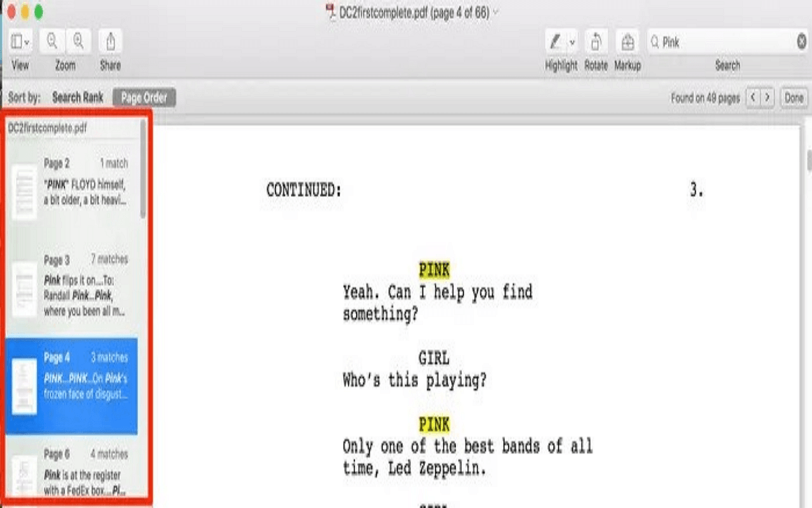Click the PDF file icon in title bar
Viewport: 812px width, 508px height.
click(x=330, y=12)
